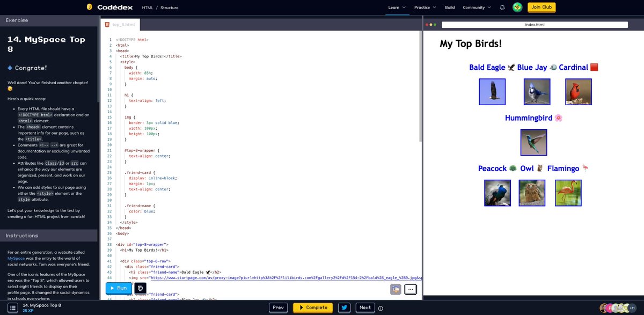Copy code using the clipboard icon

coord(141,288)
